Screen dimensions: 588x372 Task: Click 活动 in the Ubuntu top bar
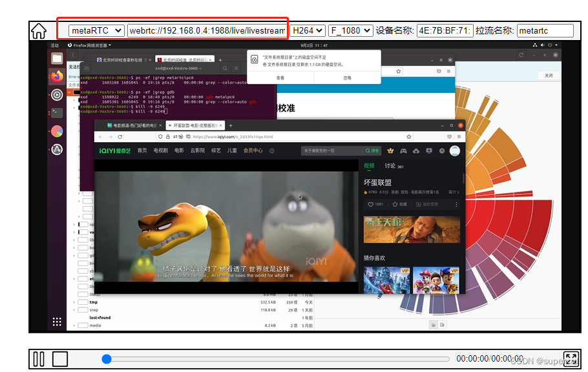click(x=55, y=45)
